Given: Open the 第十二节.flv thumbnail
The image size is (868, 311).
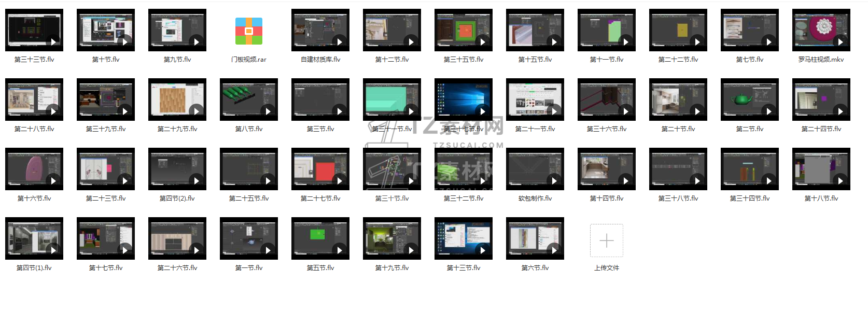Looking at the screenshot, I should [392, 30].
